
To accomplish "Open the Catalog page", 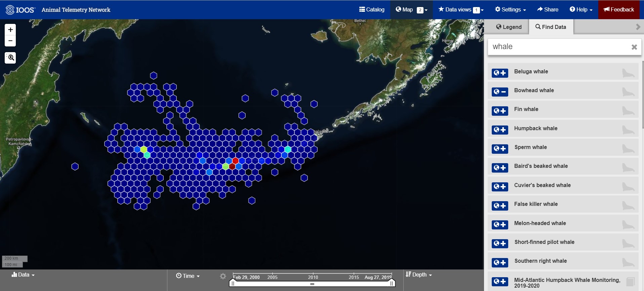I will click(x=372, y=9).
